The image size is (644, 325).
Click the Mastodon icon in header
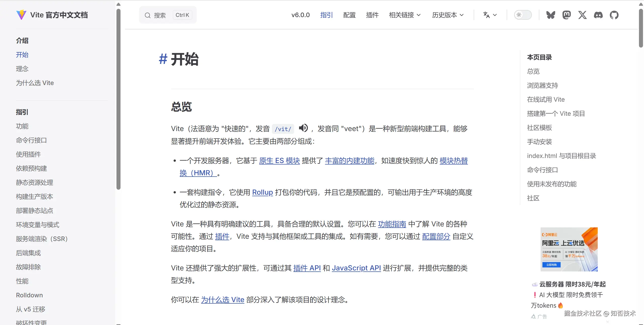pyautogui.click(x=567, y=15)
